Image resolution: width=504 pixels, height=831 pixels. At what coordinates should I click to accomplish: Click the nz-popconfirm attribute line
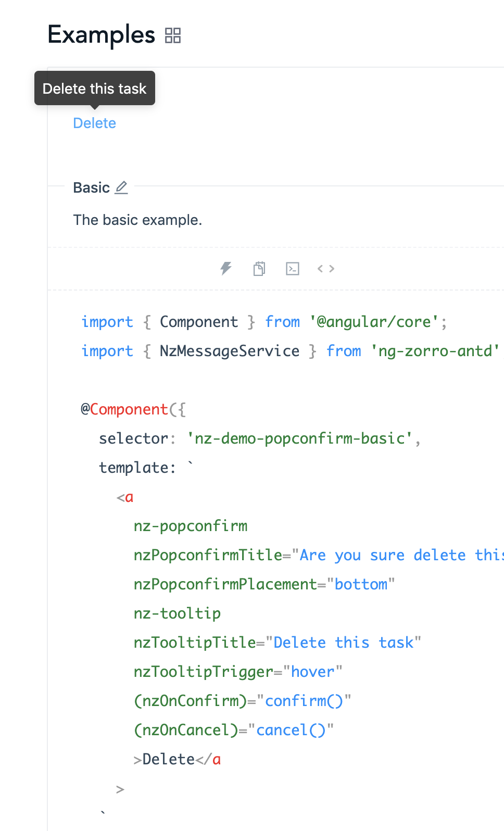(x=191, y=526)
